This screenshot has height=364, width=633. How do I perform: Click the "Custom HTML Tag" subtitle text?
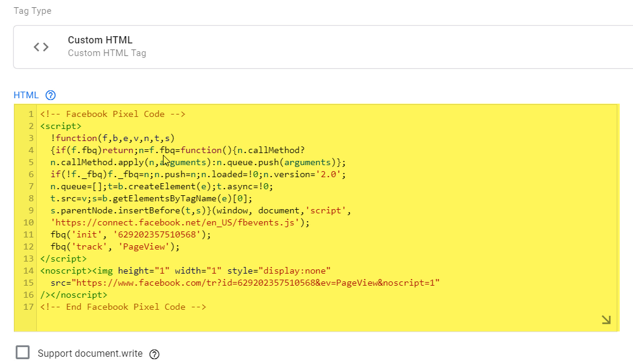[107, 53]
